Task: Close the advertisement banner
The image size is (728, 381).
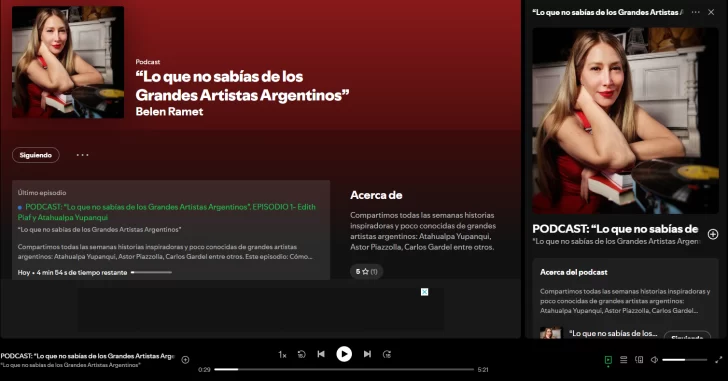Action: click(424, 292)
